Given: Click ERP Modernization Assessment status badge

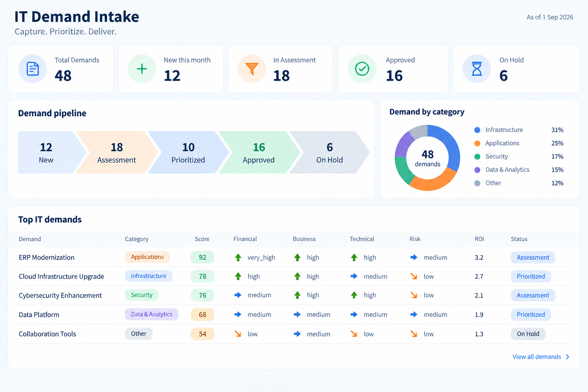Looking at the screenshot, I should (533, 258).
